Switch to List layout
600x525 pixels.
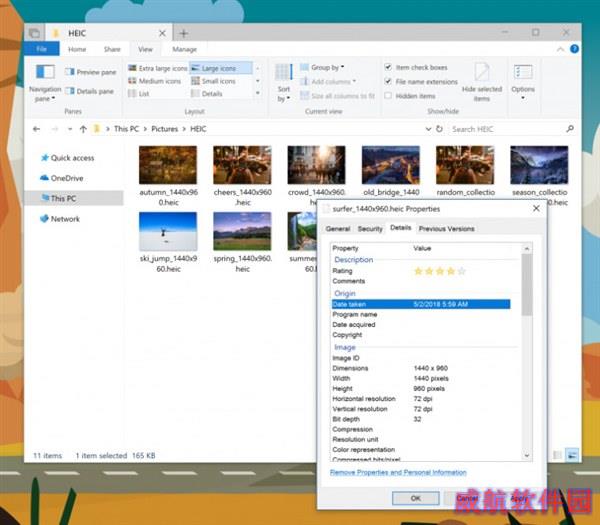(x=139, y=93)
